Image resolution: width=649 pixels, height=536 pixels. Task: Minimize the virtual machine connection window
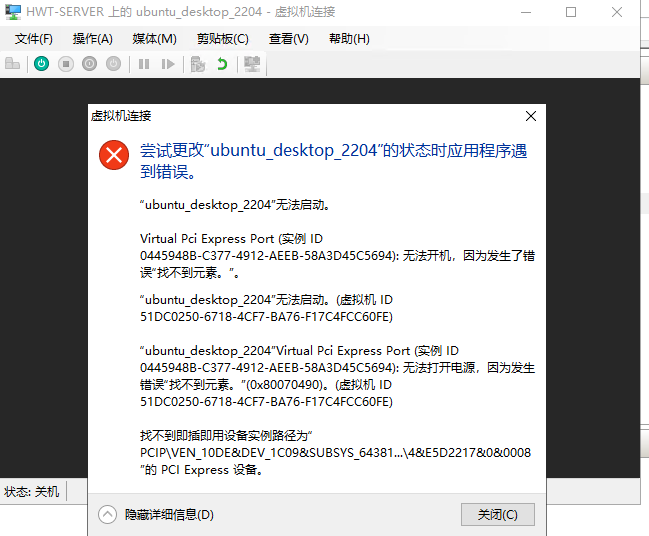(526, 12)
